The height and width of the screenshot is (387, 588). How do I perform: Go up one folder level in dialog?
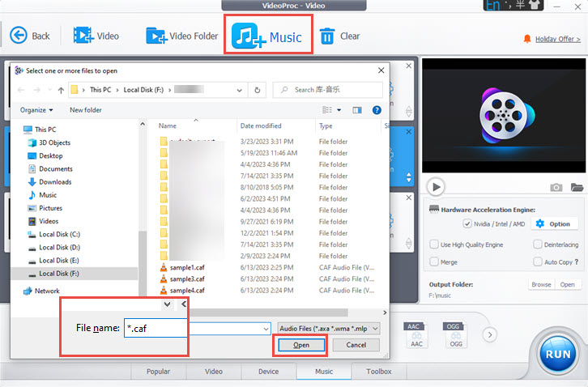(61, 90)
